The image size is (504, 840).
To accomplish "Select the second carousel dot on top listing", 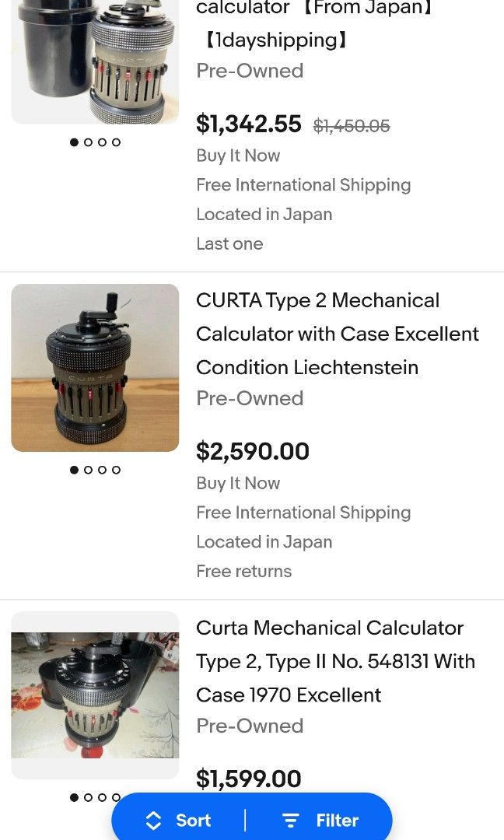I will pyautogui.click(x=87, y=142).
